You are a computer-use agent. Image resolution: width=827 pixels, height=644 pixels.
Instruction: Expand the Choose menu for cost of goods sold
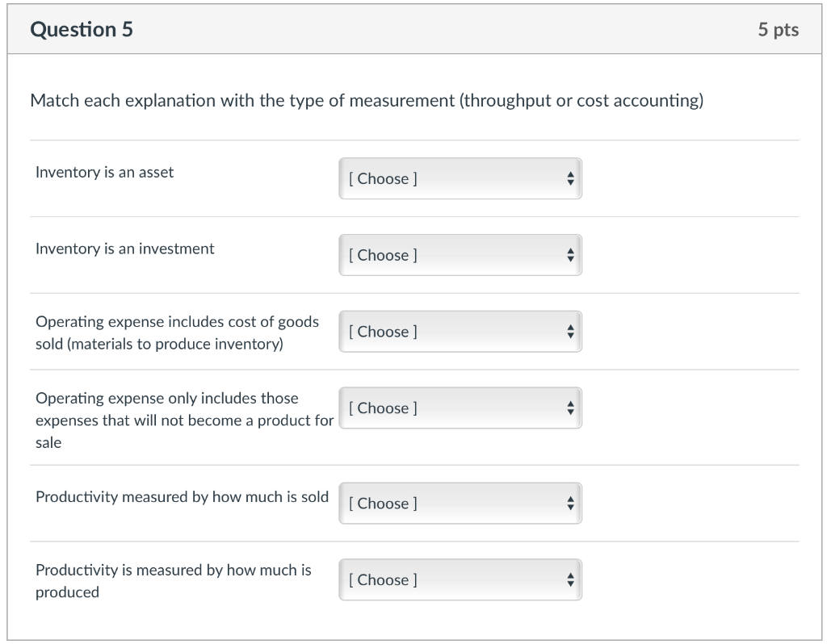[460, 332]
